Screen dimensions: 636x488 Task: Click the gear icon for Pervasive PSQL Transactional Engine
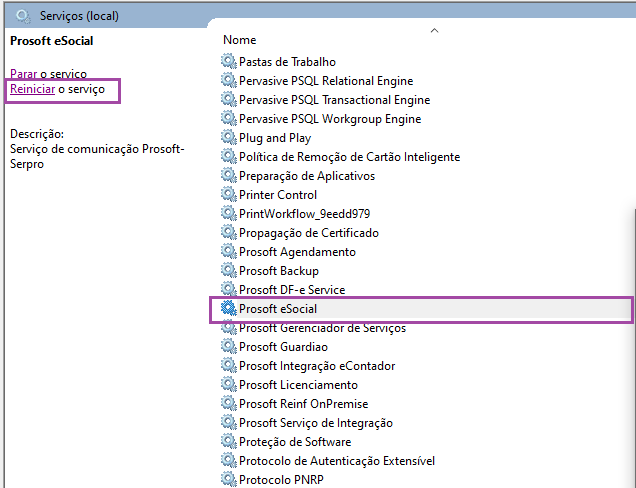(229, 100)
